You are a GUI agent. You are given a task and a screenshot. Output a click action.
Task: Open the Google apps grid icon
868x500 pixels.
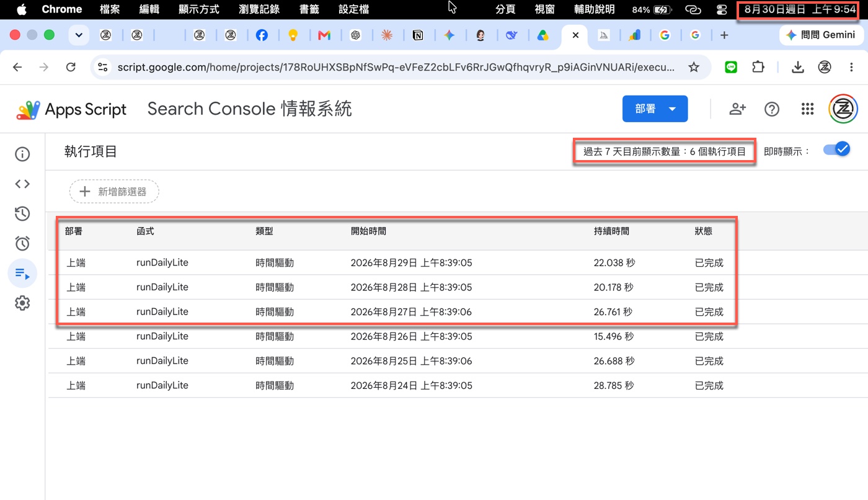pos(807,109)
